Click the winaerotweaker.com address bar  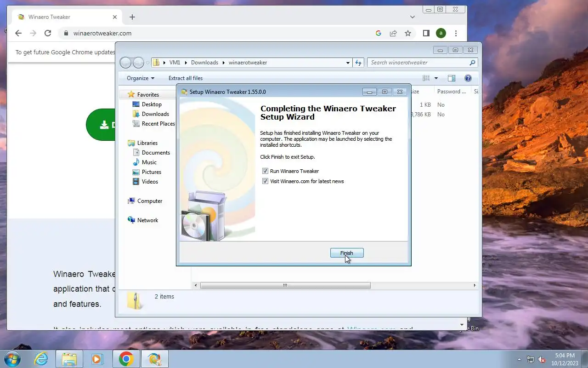[216, 33]
